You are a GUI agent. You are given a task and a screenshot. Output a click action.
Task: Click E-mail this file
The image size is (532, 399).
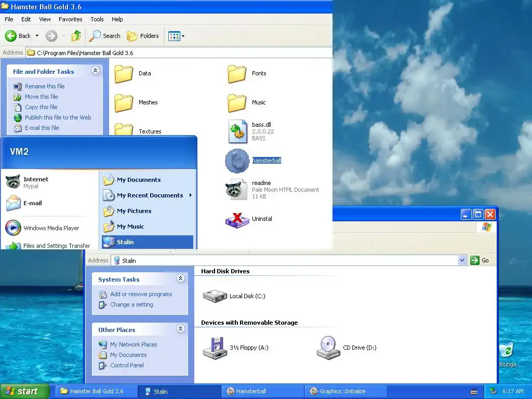coord(42,128)
